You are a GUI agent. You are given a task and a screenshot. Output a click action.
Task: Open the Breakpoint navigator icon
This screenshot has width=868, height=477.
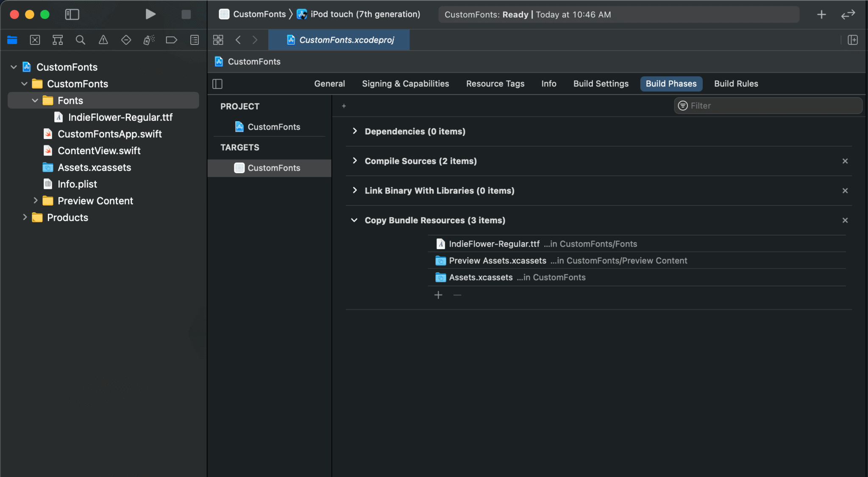[x=171, y=40]
